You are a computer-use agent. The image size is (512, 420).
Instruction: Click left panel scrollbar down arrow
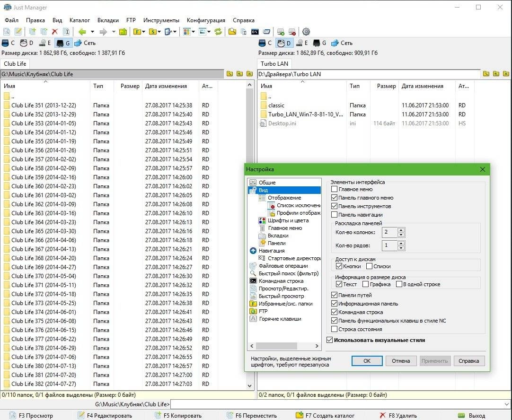[249, 385]
